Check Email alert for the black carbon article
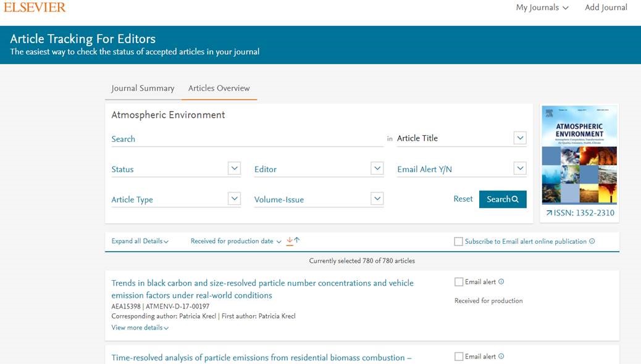641x364 pixels. click(458, 282)
